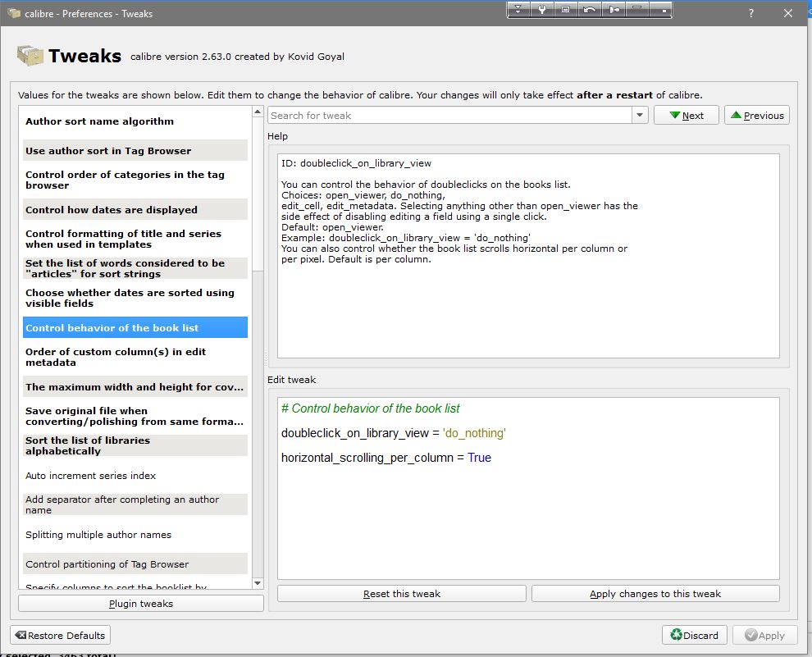The height and width of the screenshot is (657, 812).
Task: Select 'Author sort name algorithm' tweak
Action: point(99,121)
